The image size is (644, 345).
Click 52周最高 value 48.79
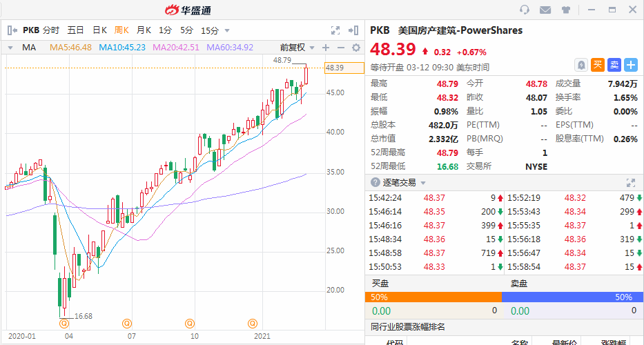pos(448,152)
